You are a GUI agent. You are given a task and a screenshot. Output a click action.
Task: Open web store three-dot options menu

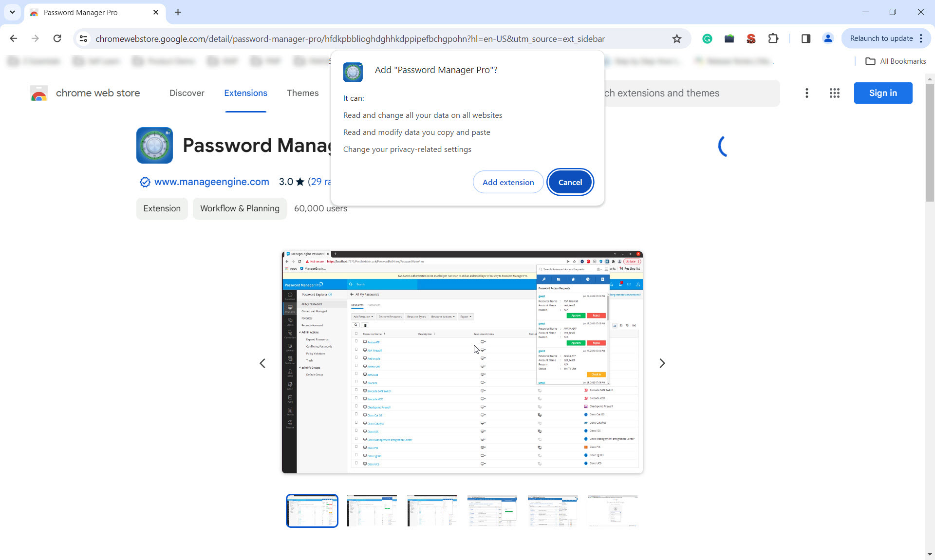pyautogui.click(x=806, y=93)
